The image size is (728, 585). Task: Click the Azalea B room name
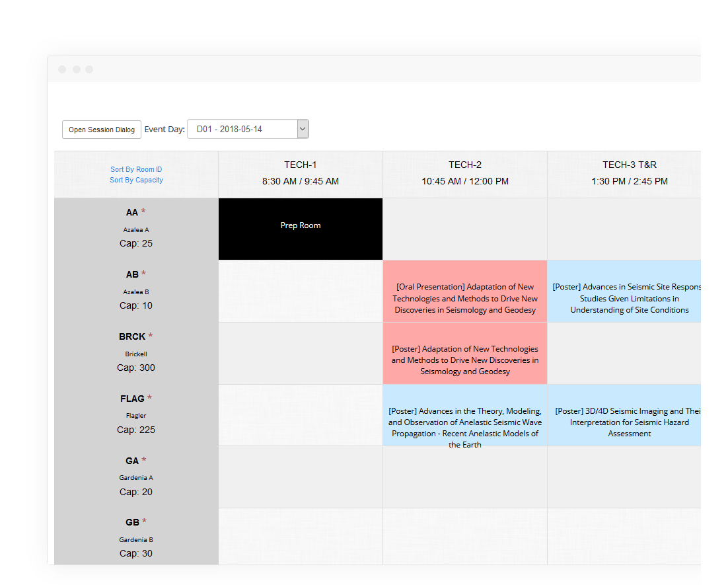(x=136, y=292)
